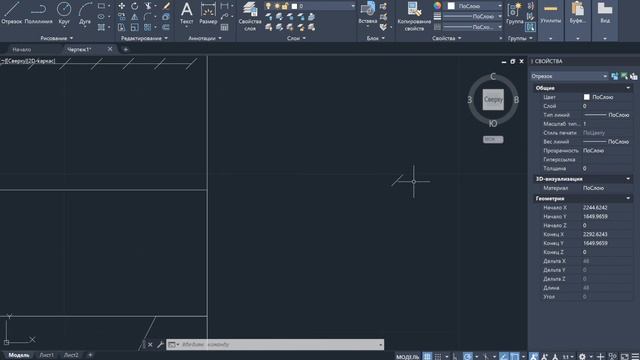Select the Текст text tool
Viewport: 640px width, 360px height.
point(187,13)
